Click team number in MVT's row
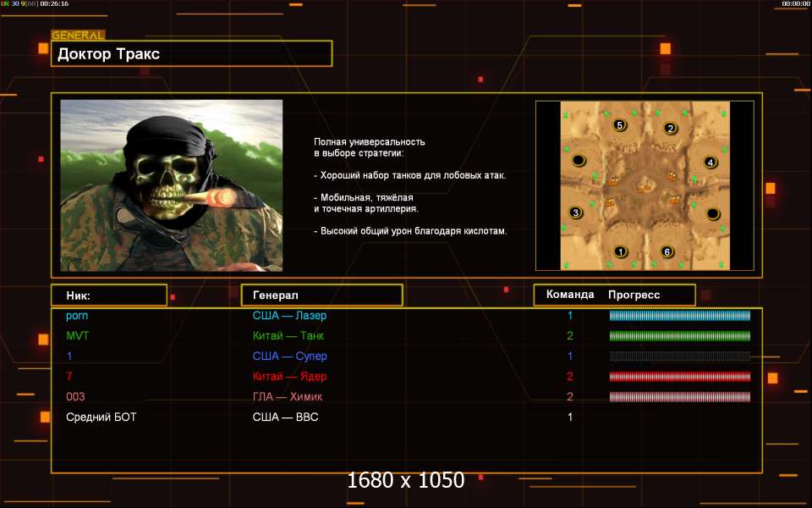Viewport: 812px width, 508px height. pos(570,336)
